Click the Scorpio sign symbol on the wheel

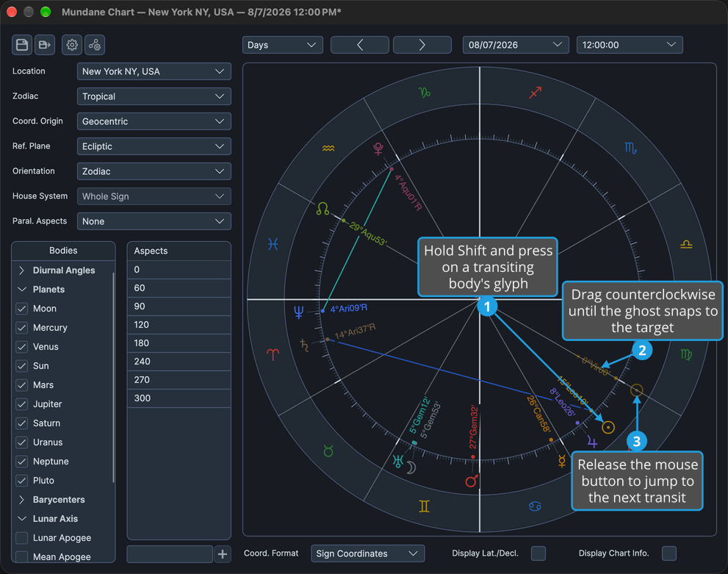tap(630, 148)
